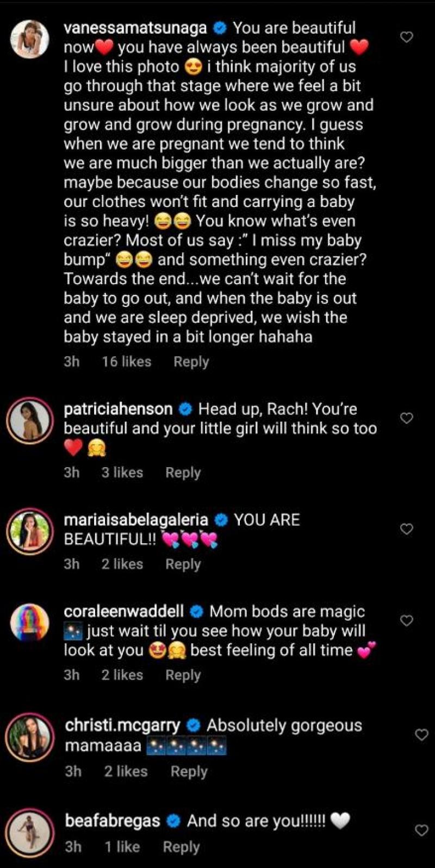The height and width of the screenshot is (868, 435).
Task: Tap the heart icon beside patriciahenson's comment
Action: pos(406,418)
